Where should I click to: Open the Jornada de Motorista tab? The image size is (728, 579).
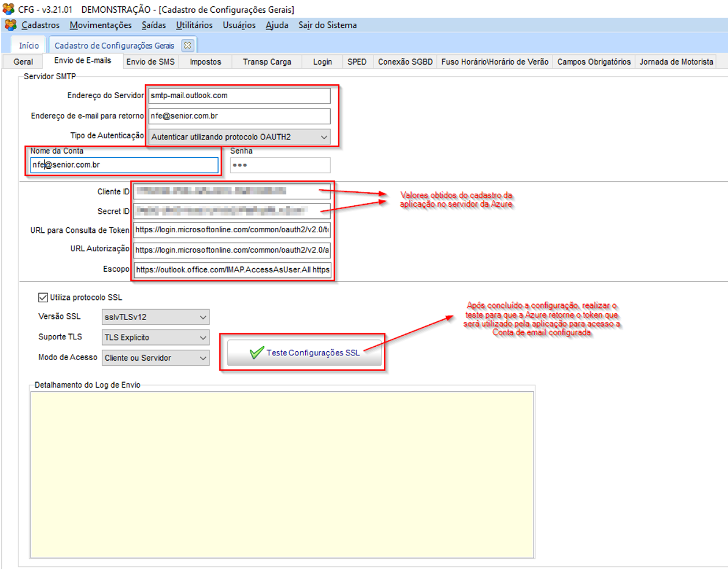point(676,62)
